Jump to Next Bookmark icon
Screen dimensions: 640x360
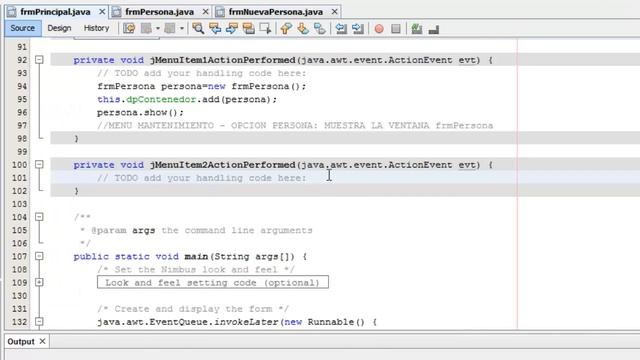pyautogui.click(x=303, y=28)
